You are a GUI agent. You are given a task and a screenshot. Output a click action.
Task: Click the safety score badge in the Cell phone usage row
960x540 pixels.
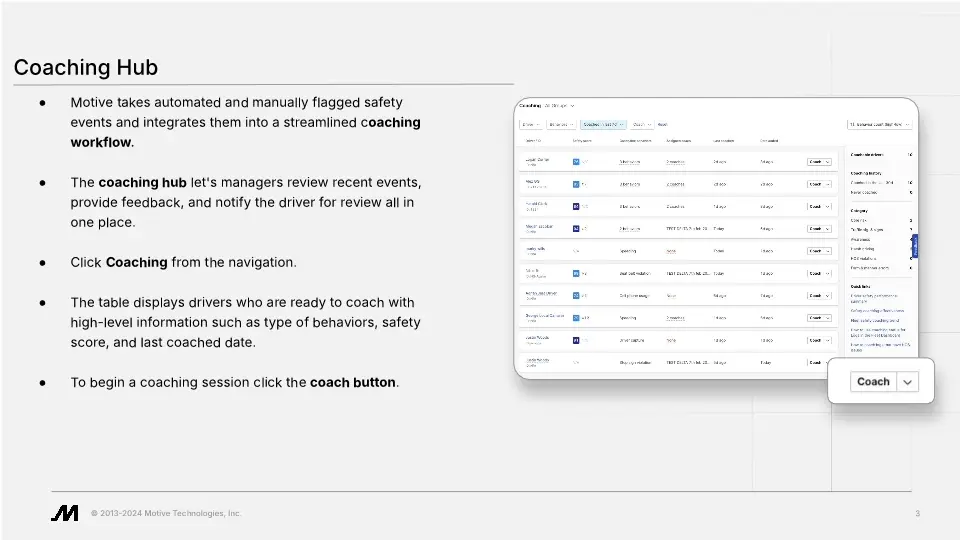click(x=576, y=295)
